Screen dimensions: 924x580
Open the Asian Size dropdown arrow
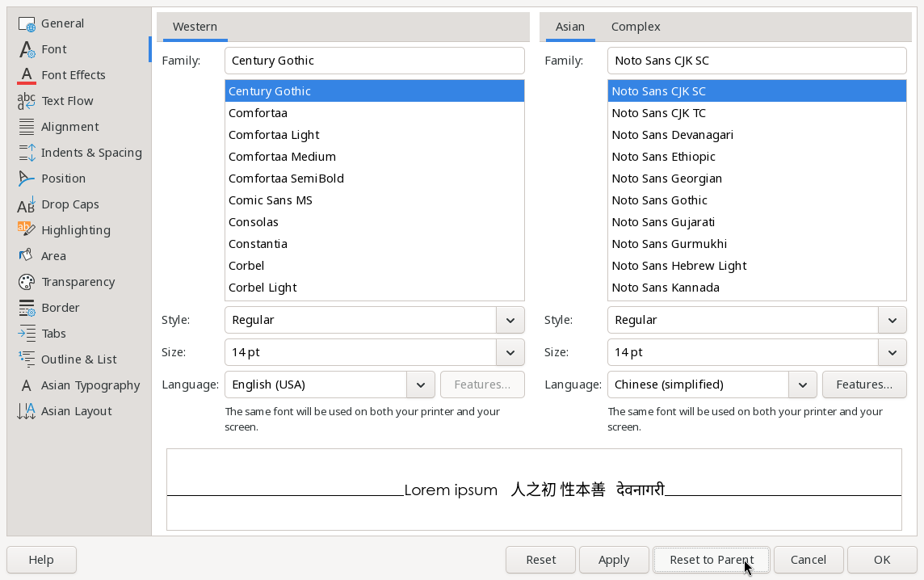pyautogui.click(x=892, y=352)
